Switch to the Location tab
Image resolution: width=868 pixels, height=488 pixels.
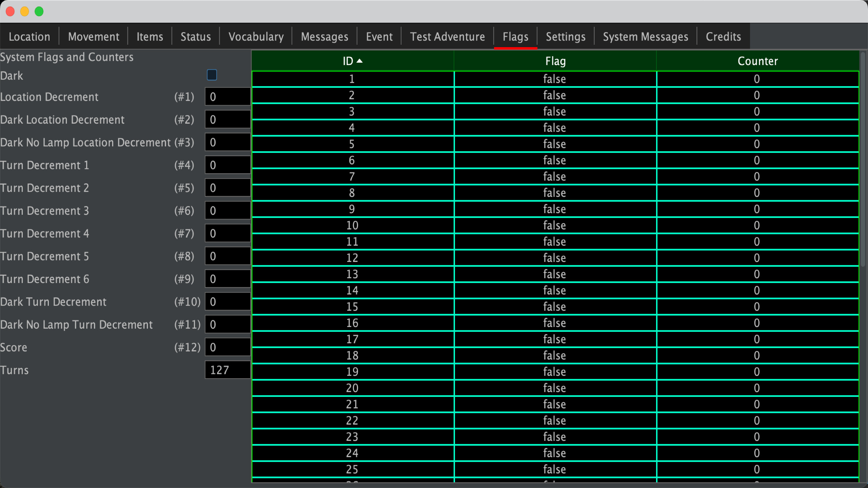pyautogui.click(x=29, y=36)
